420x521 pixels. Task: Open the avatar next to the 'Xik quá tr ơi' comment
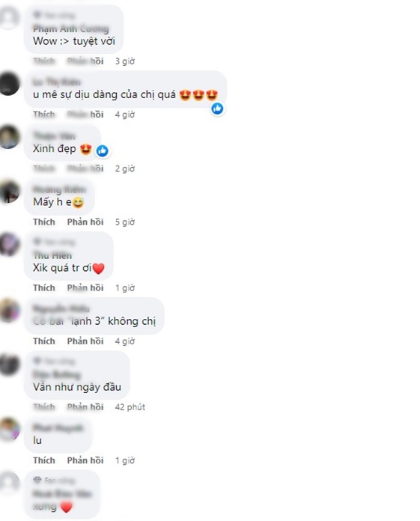pyautogui.click(x=9, y=245)
